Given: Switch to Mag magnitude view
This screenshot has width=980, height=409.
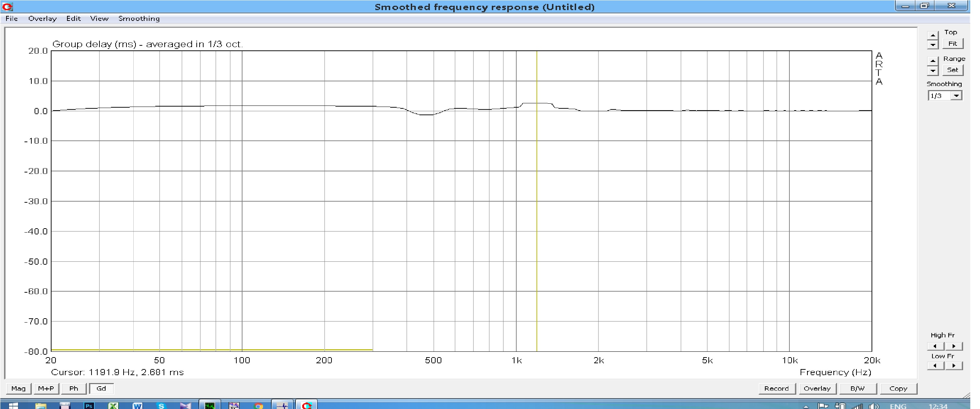Looking at the screenshot, I should (x=18, y=388).
